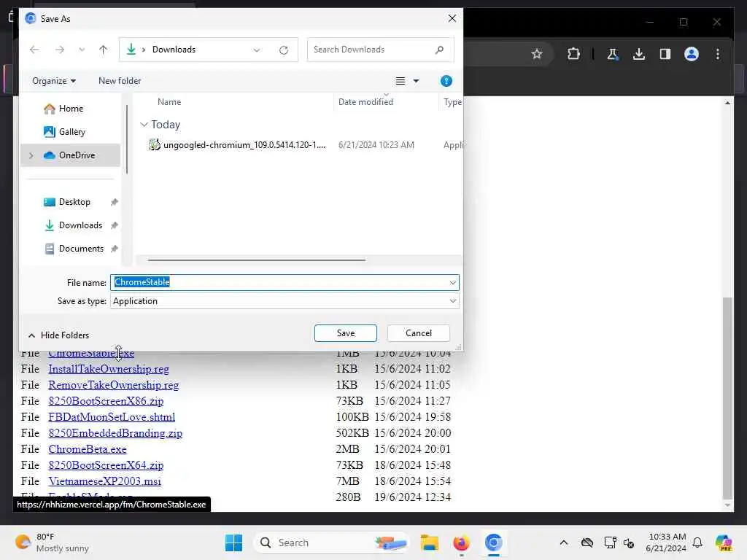Close the Save As dialog
The image size is (747, 560).
tap(452, 18)
